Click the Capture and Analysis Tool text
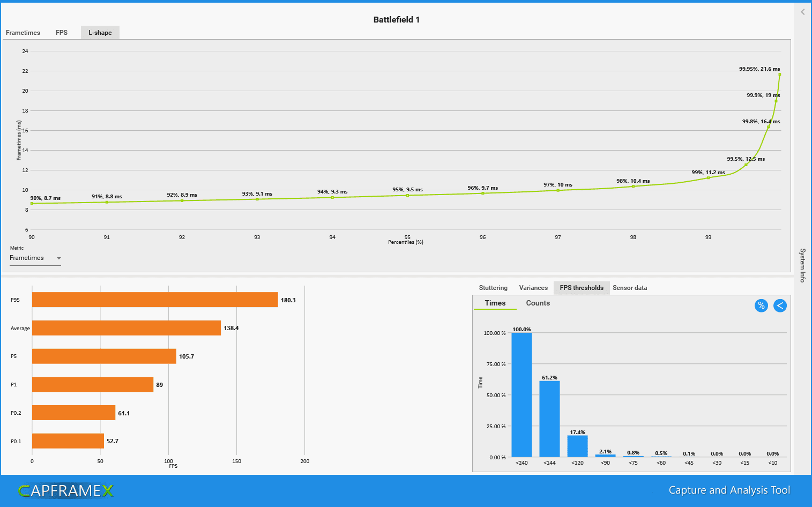 (729, 490)
